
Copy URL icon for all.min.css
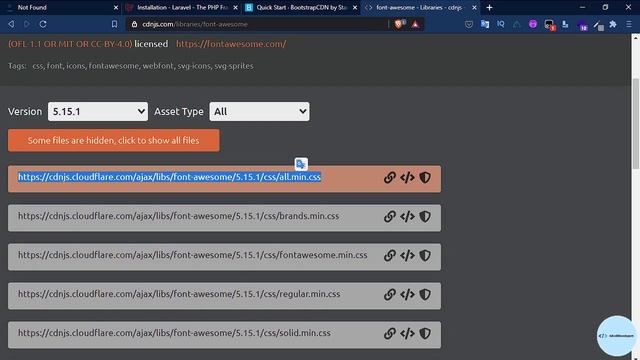click(x=390, y=178)
